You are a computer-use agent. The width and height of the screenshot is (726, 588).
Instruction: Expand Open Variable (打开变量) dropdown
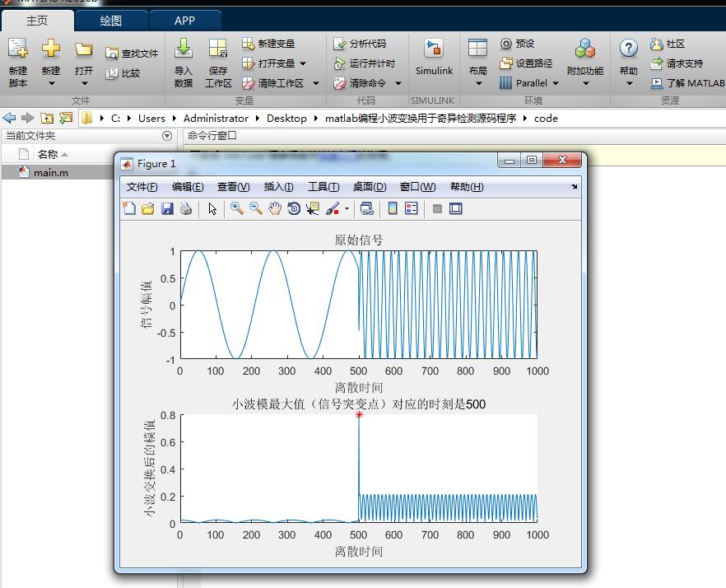[x=303, y=63]
